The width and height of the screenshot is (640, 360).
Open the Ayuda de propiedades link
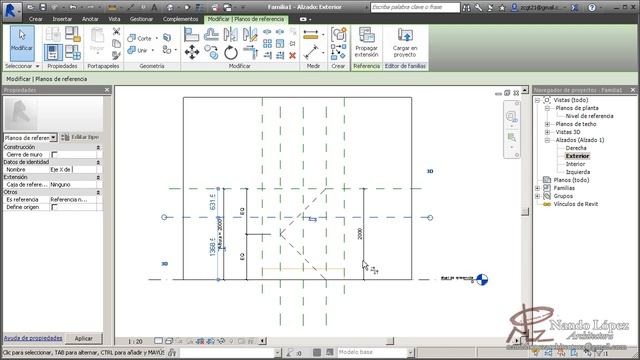point(33,338)
